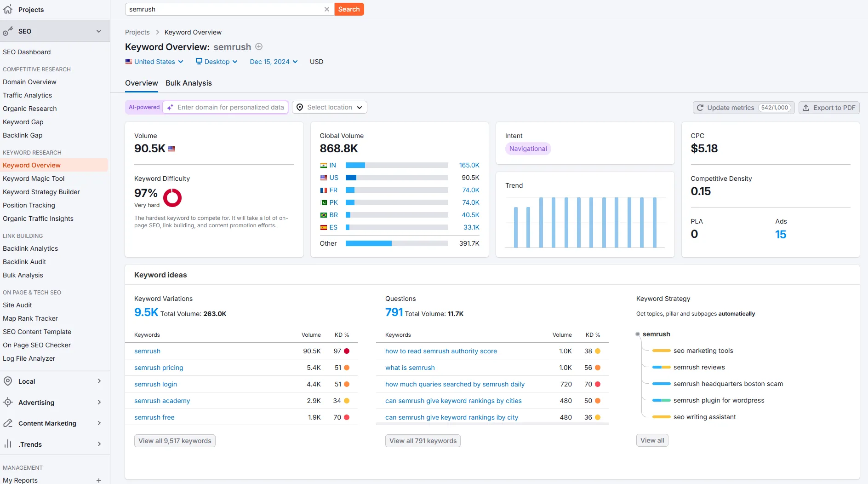Clear the search field with the X icon
Screen dimensions: 868x484
point(327,9)
